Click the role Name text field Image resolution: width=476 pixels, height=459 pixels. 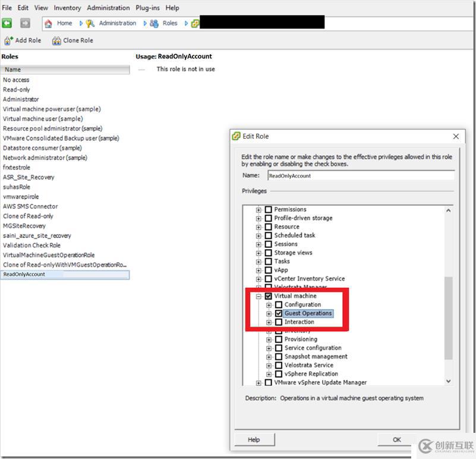(360, 175)
